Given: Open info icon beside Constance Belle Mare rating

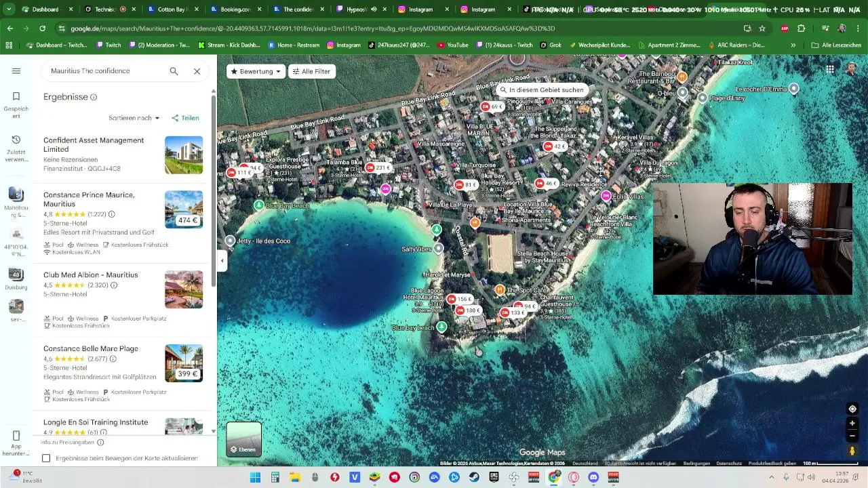Looking at the screenshot, I should (113, 359).
